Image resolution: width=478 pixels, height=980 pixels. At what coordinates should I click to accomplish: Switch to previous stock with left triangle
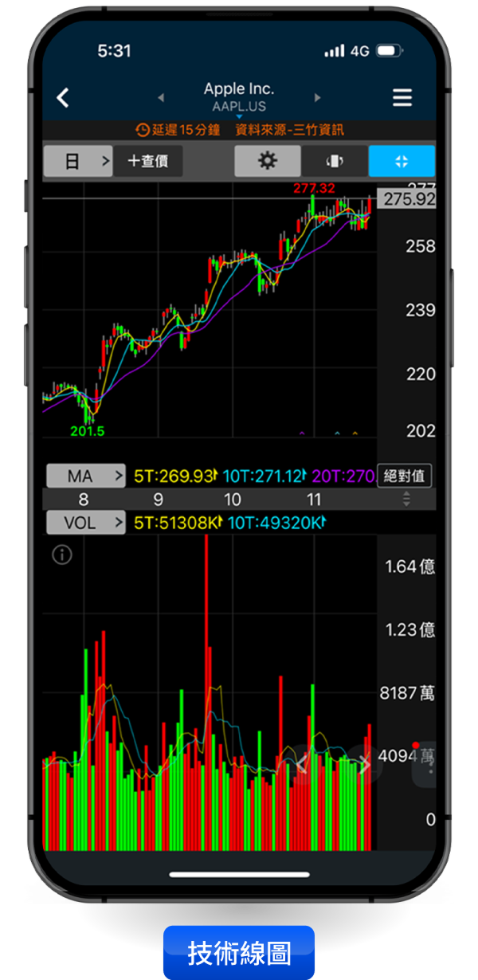pyautogui.click(x=162, y=98)
